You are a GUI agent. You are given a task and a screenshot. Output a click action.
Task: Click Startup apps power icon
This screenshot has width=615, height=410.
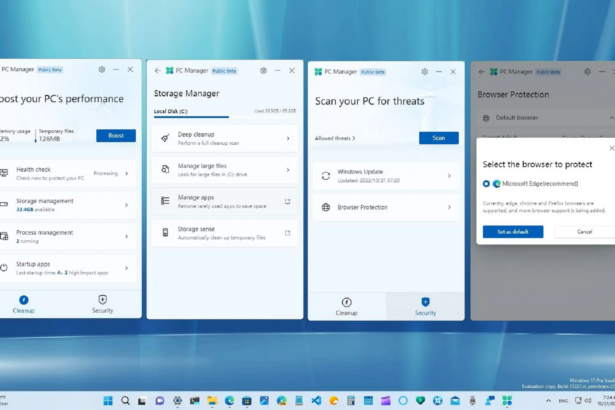(x=4, y=268)
